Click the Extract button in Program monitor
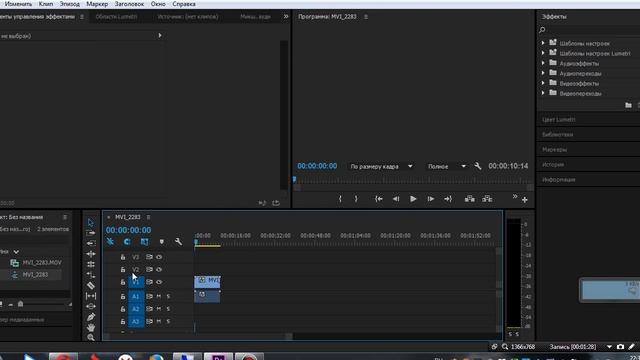This screenshot has height=360, width=640. [487, 199]
